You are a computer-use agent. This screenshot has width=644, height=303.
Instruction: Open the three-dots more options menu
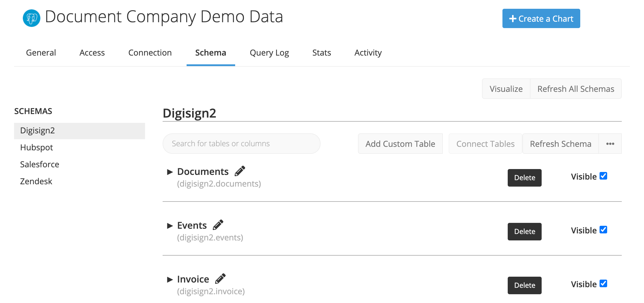coord(610,144)
